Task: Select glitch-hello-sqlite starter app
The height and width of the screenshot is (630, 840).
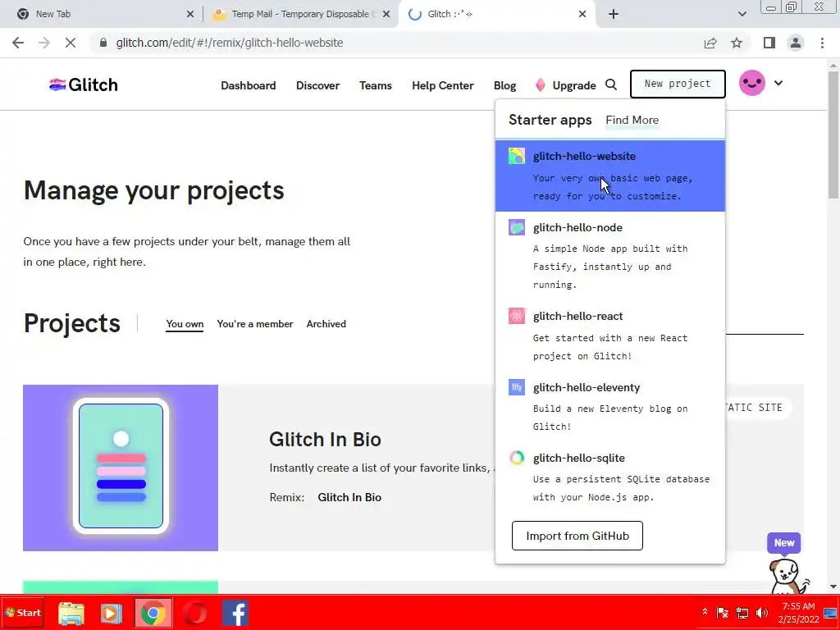Action: point(610,477)
